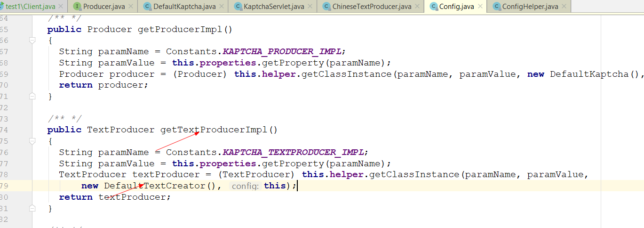The width and height of the screenshot is (644, 228).
Task: Click KAPTCHA_TEXTPRODUCER_IMPL constant
Action: (x=293, y=152)
